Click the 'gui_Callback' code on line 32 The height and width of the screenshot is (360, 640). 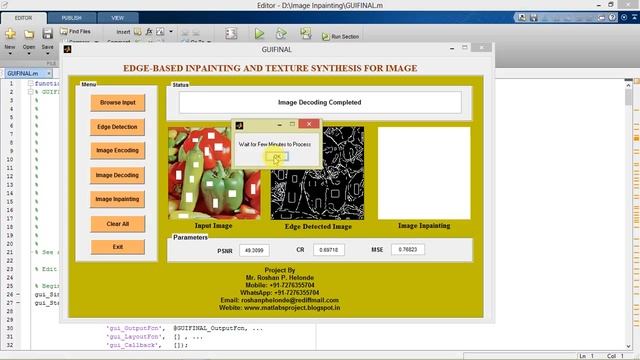pos(132,345)
